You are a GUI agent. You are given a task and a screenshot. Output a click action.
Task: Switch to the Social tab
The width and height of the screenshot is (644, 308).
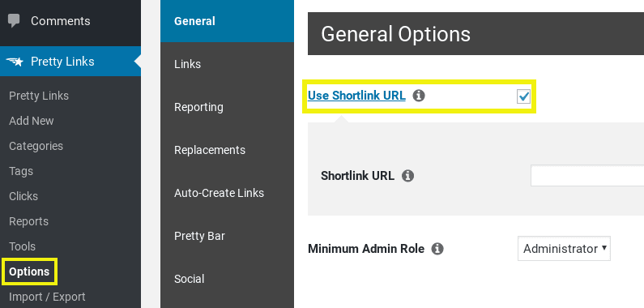point(227,279)
